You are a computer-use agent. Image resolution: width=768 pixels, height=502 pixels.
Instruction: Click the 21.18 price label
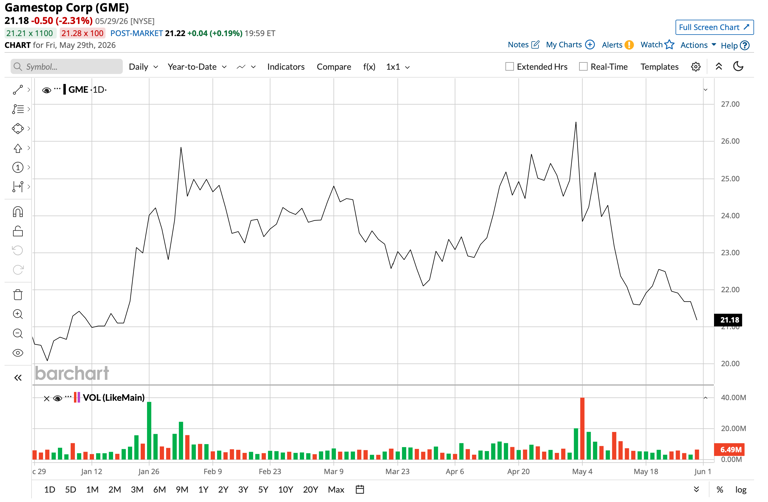coord(729,320)
